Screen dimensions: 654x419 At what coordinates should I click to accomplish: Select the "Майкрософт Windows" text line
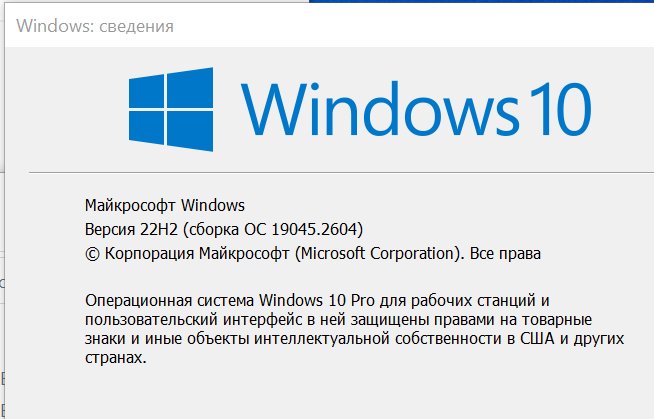pyautogui.click(x=165, y=206)
